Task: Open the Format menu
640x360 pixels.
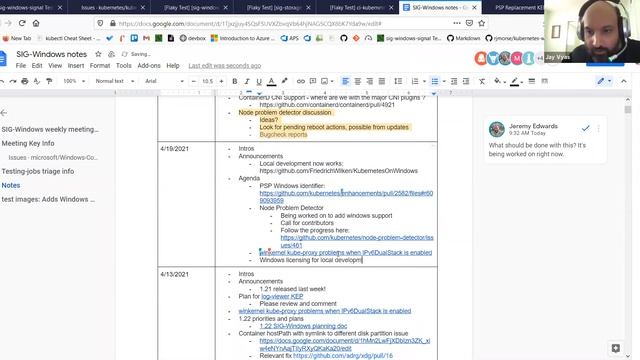Action: [100, 66]
